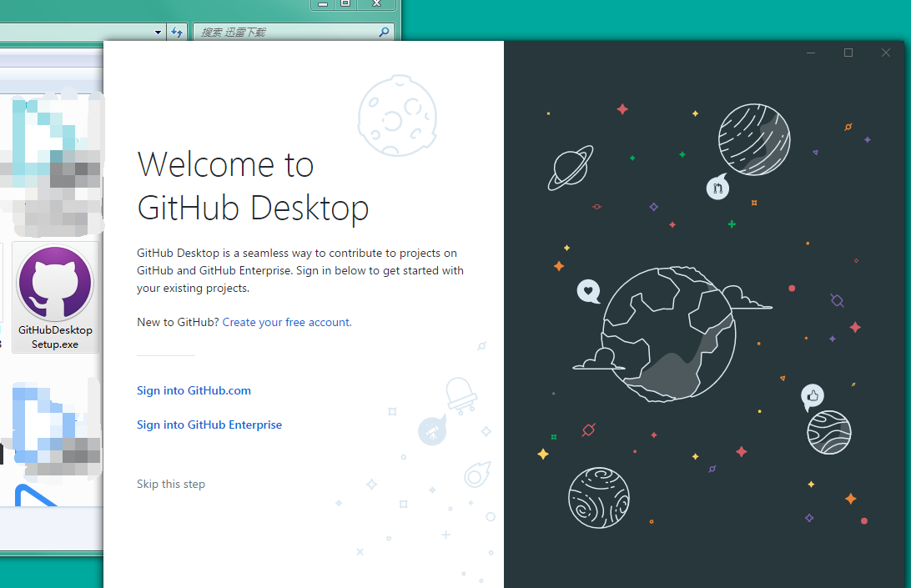Click the Create your free account link
Image resolution: width=911 pixels, height=588 pixels.
(x=287, y=323)
